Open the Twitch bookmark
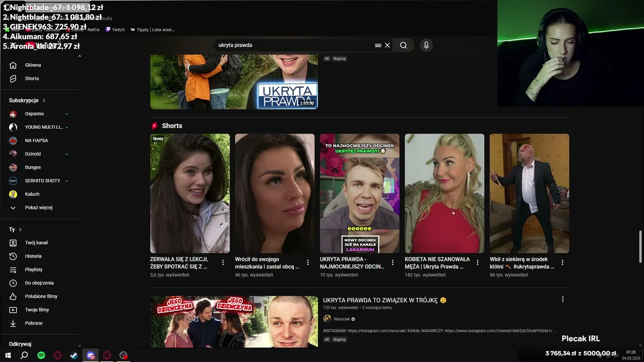The height and width of the screenshot is (362, 644). coord(115,30)
